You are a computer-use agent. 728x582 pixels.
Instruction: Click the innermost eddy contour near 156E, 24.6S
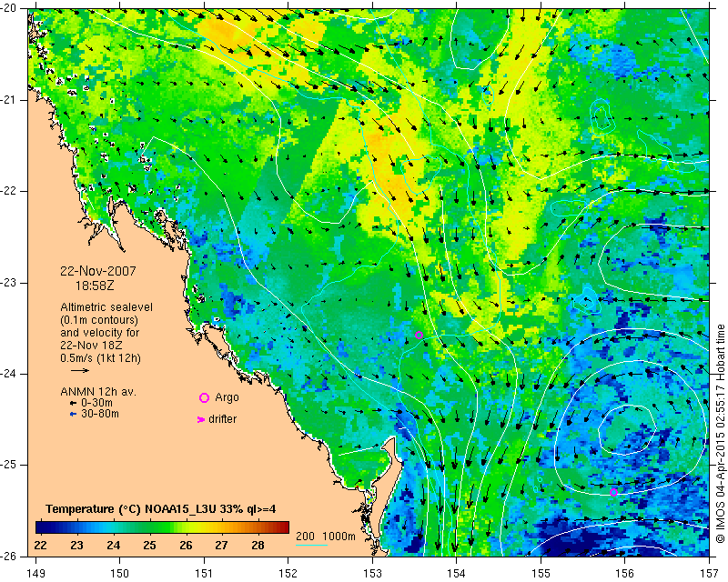click(x=625, y=430)
